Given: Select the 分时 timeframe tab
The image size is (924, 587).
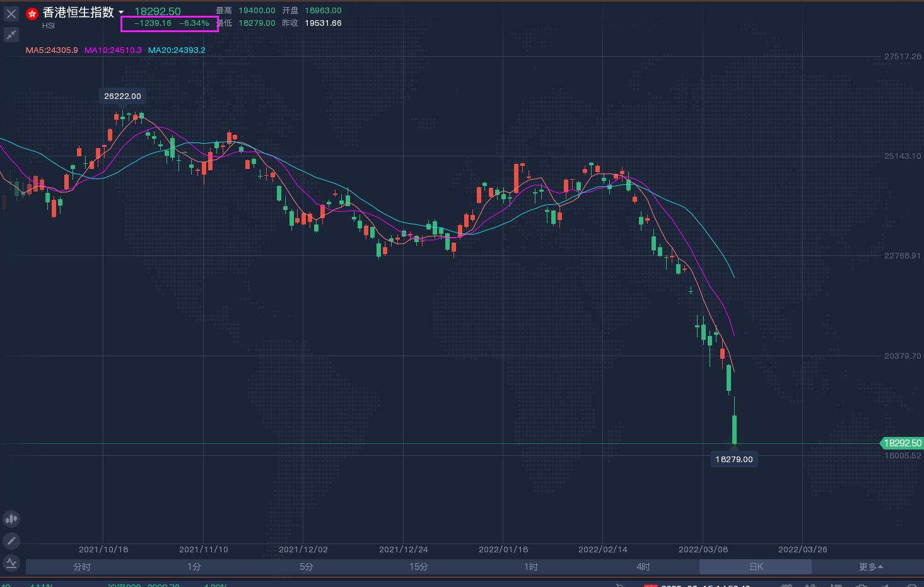Looking at the screenshot, I should pos(81,567).
